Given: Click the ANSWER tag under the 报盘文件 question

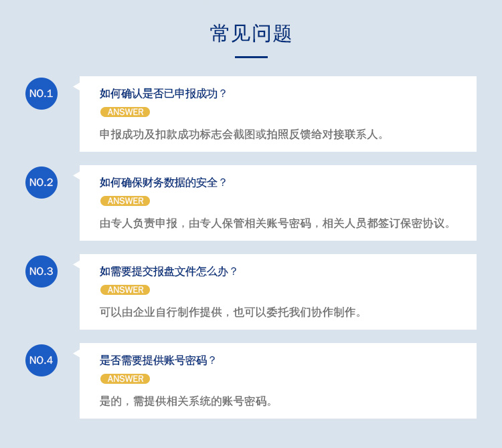Looking at the screenshot, I should [125, 290].
